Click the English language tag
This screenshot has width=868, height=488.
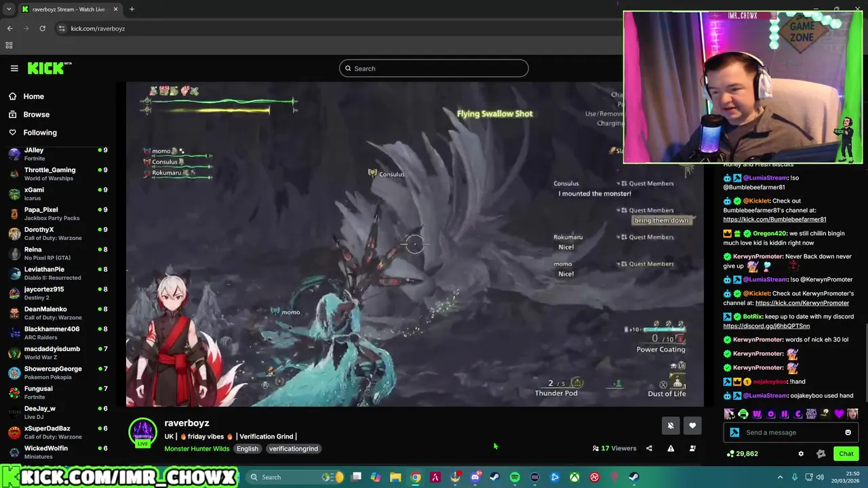tap(248, 449)
